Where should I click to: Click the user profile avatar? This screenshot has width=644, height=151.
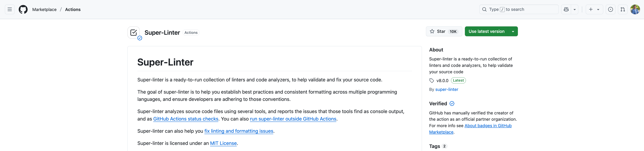tap(635, 9)
